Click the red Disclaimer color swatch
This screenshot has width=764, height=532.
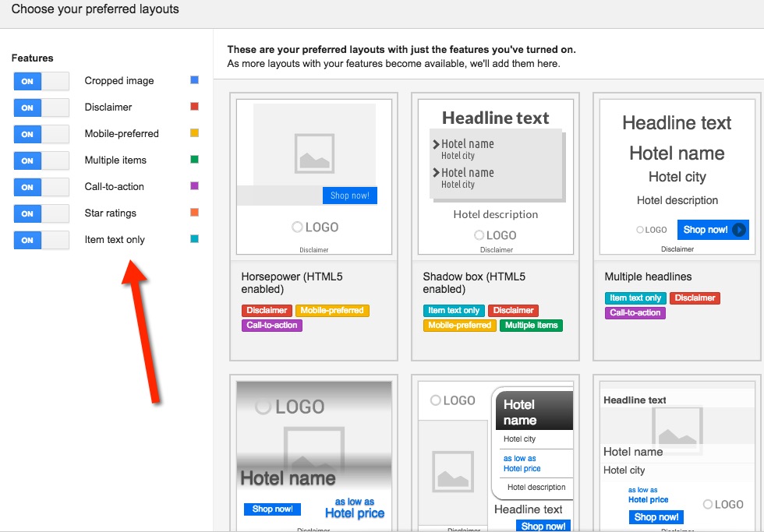(194, 107)
